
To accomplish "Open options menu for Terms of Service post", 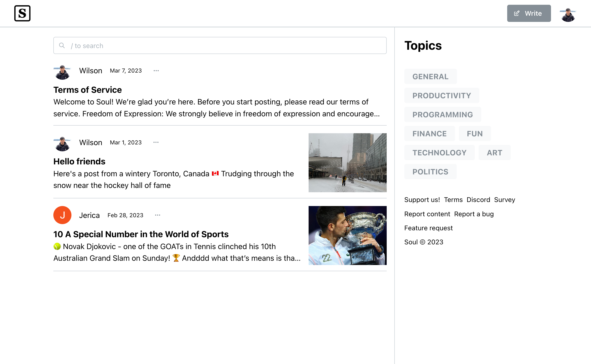I will point(156,70).
